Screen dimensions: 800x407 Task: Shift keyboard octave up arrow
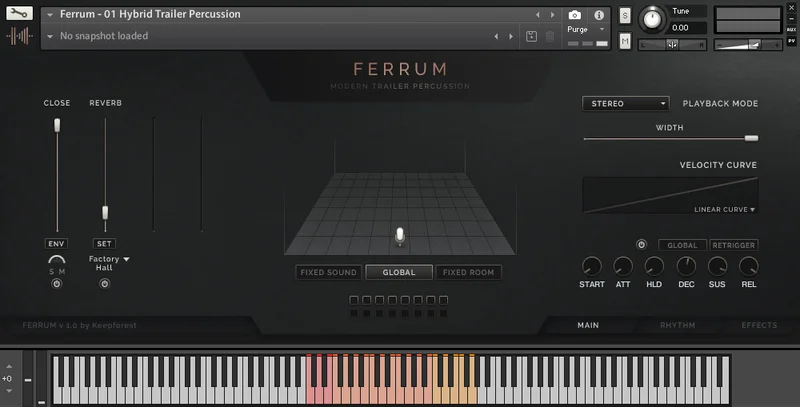point(9,367)
